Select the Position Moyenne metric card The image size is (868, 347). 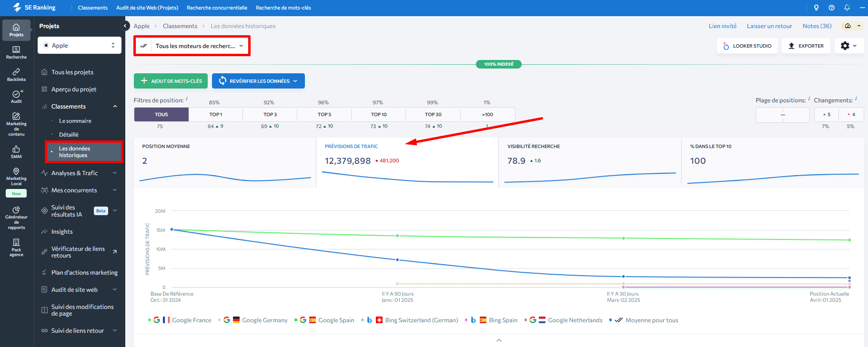point(225,162)
